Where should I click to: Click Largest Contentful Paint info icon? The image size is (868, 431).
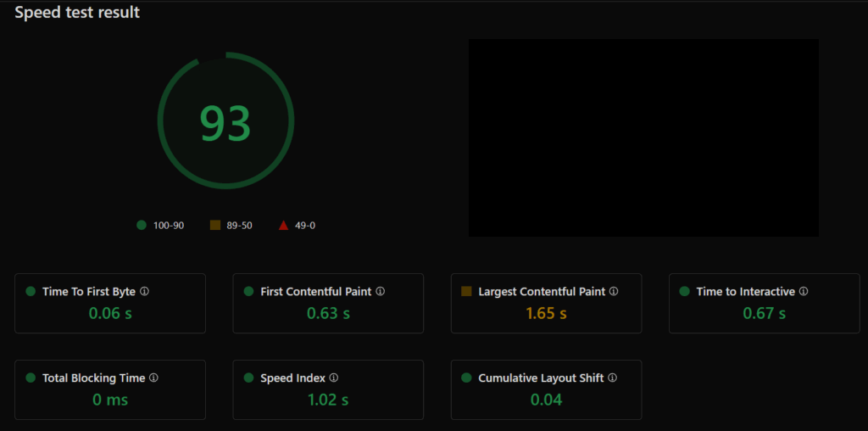[x=614, y=291]
